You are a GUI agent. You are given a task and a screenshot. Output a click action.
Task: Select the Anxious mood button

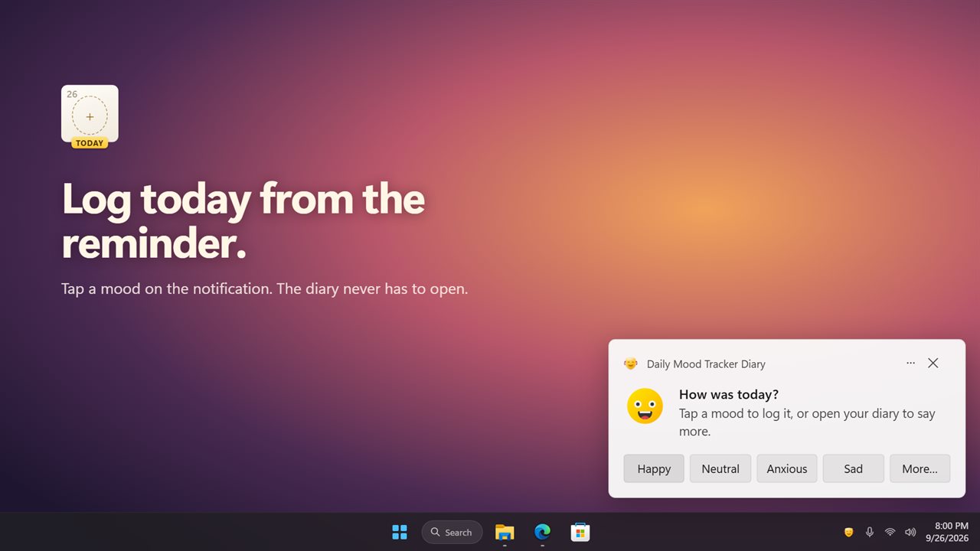[787, 468]
